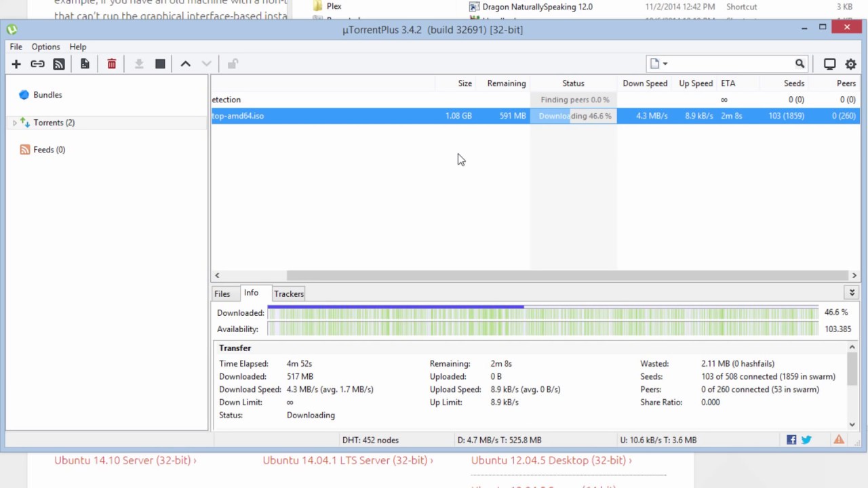Open Preferences gear icon

(851, 64)
